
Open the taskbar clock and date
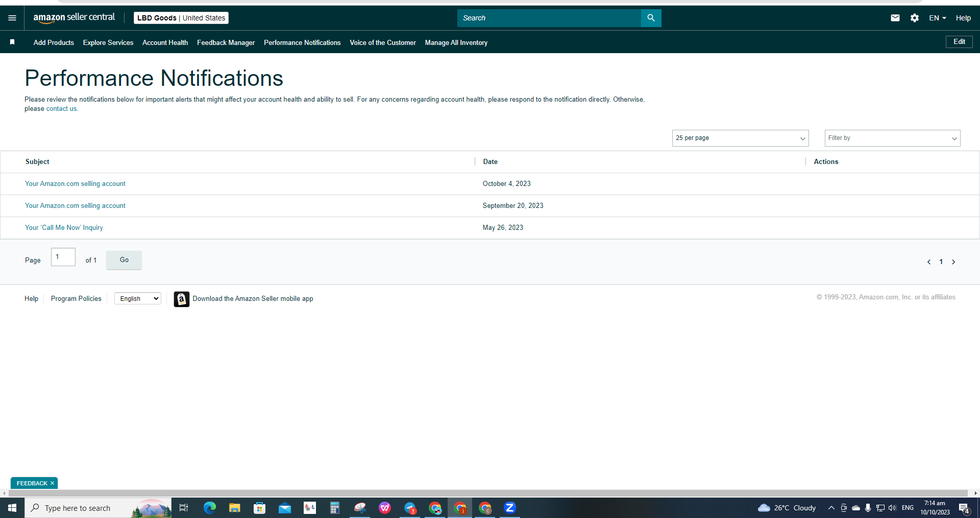935,508
